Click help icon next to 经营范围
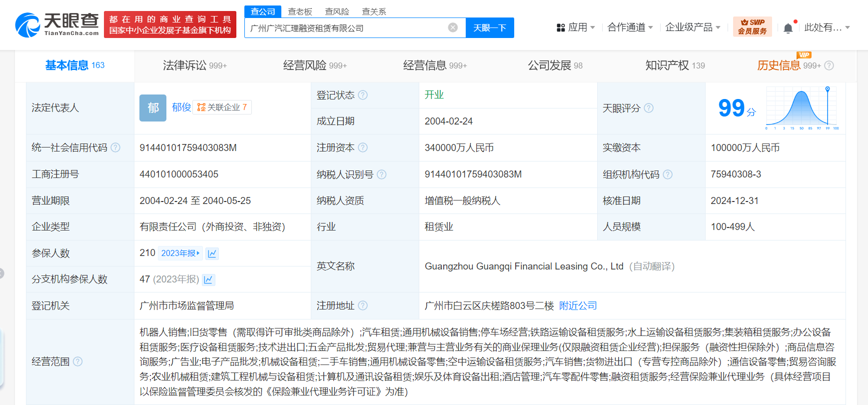The height and width of the screenshot is (405, 868). tap(78, 361)
